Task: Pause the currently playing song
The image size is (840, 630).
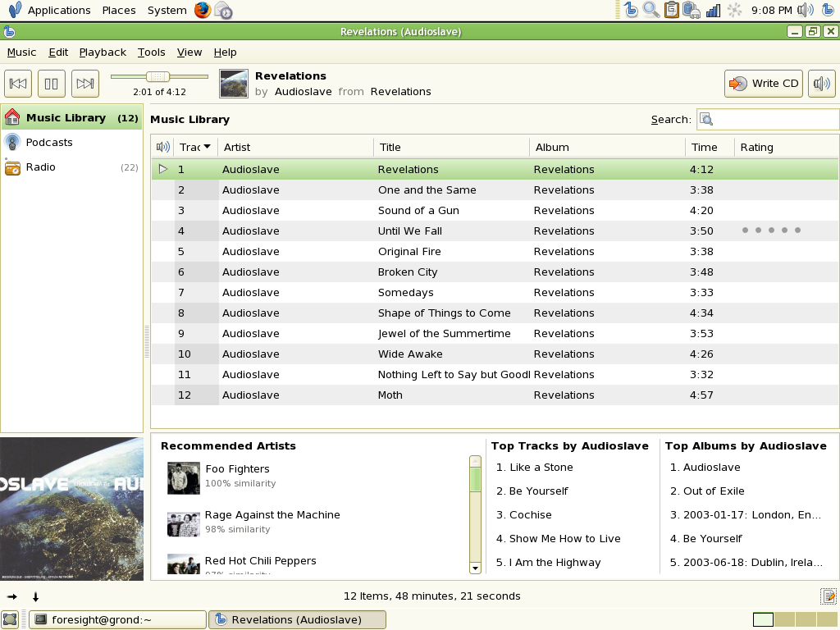Action: click(52, 84)
